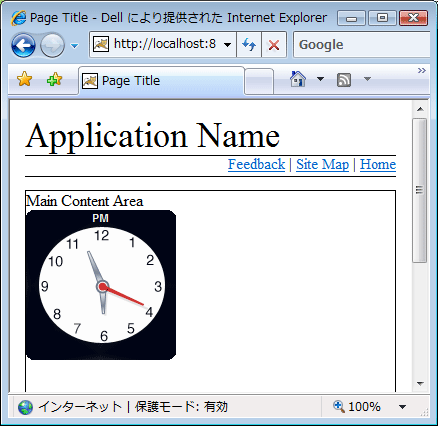Click the RSS feeds icon
Screen dimensions: 438x426
point(344,80)
